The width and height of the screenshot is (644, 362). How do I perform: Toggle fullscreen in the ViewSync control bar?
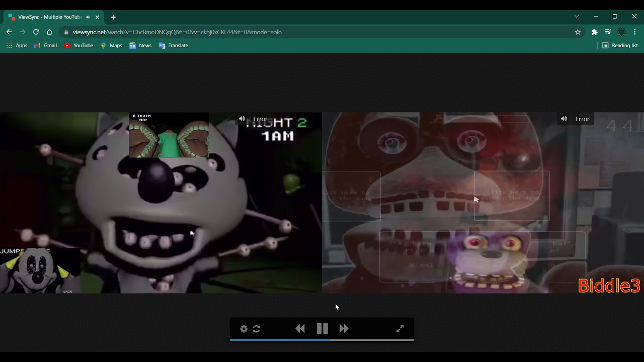pyautogui.click(x=400, y=329)
